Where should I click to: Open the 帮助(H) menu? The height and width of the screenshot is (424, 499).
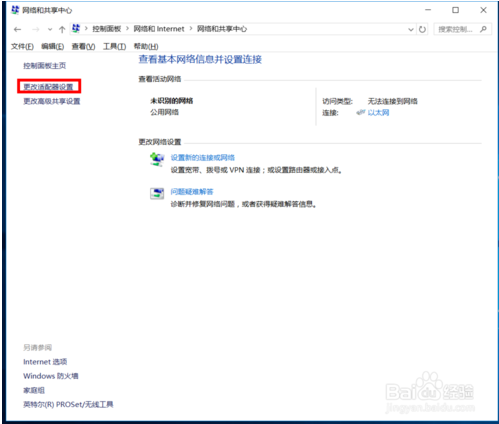tap(146, 47)
